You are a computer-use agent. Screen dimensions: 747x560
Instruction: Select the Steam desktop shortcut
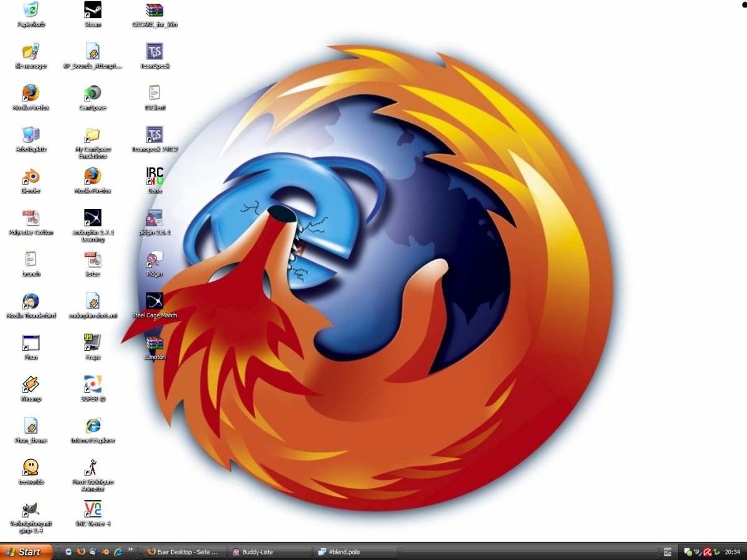tap(93, 11)
